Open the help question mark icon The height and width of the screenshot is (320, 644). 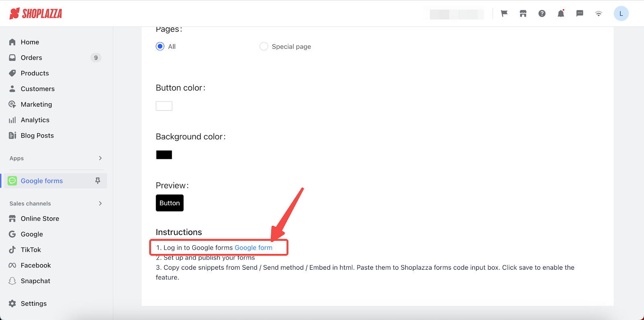(542, 14)
